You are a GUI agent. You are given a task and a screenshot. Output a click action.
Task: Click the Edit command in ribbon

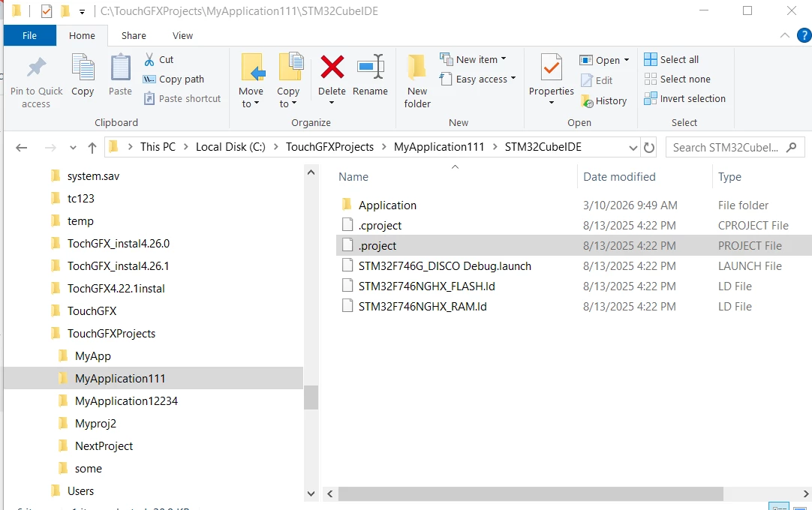pos(597,80)
